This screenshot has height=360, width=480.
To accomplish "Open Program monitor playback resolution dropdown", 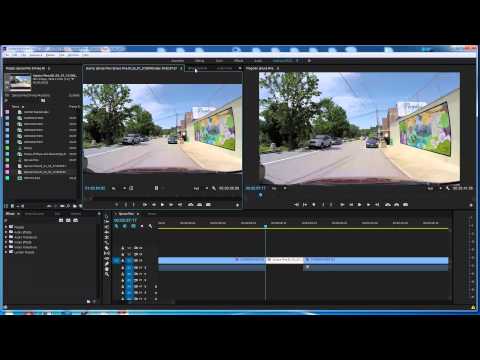I will [434, 188].
